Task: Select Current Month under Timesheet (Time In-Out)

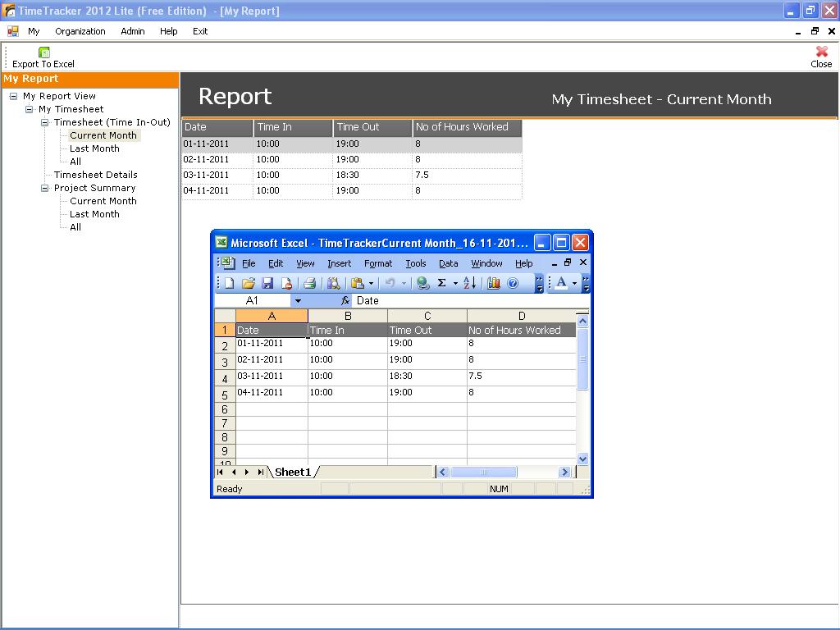Action: tap(103, 135)
